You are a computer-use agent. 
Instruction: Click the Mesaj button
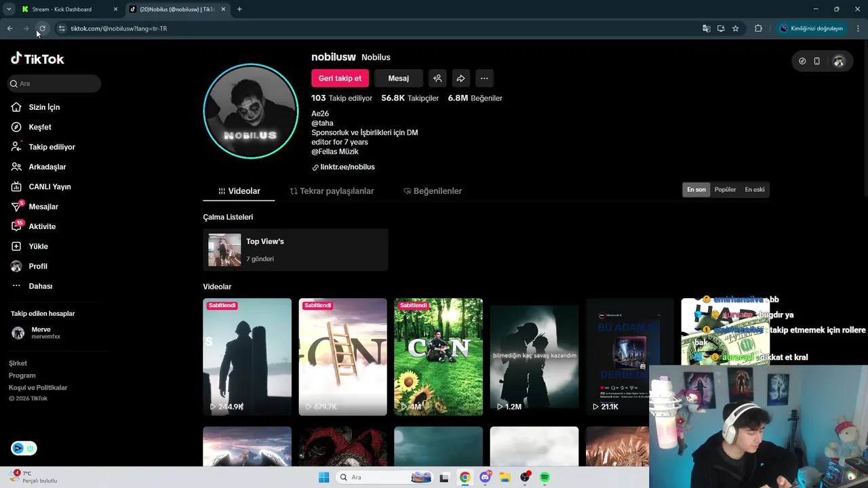tap(398, 79)
